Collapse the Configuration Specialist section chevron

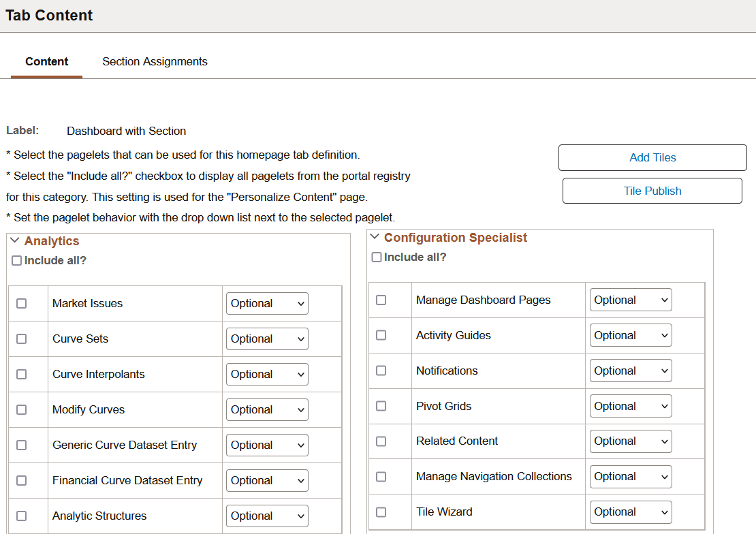point(375,238)
